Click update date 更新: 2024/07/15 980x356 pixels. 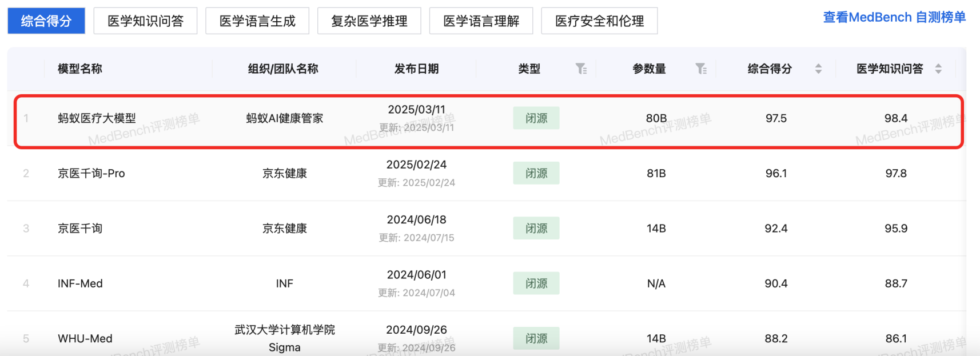(x=416, y=238)
